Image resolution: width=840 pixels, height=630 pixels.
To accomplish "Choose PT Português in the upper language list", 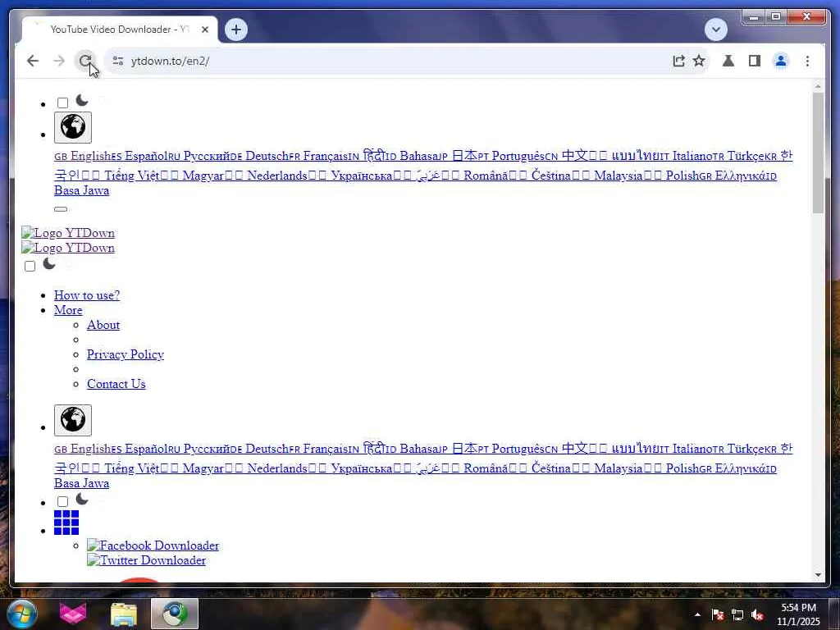I will pyautogui.click(x=511, y=156).
